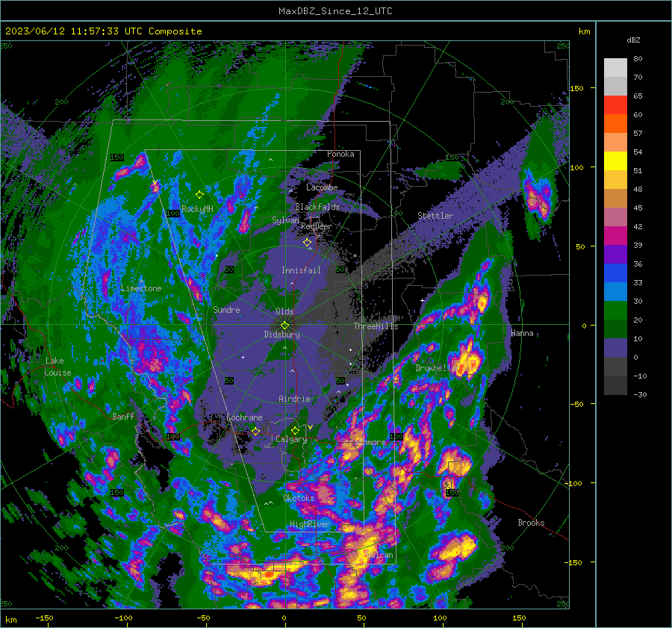Click the 100 tick on bottom axis
672x628 pixels.
440,618
